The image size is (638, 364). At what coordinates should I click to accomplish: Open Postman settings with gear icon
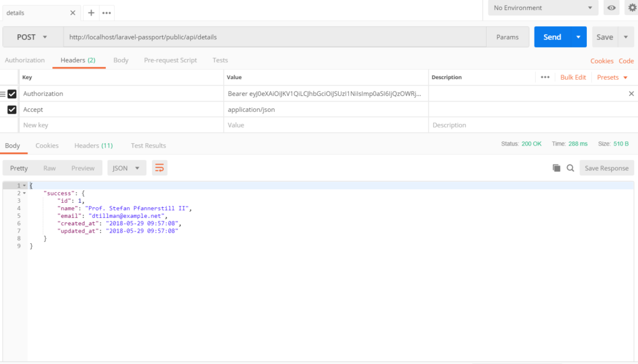coord(631,7)
